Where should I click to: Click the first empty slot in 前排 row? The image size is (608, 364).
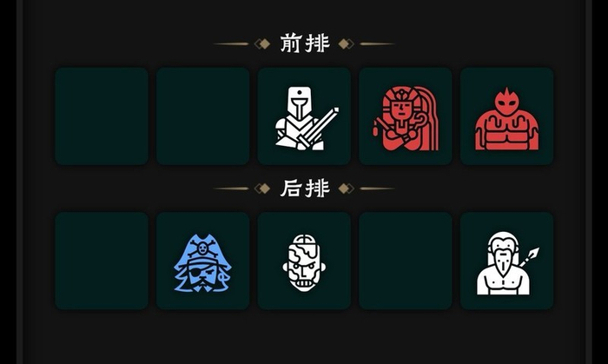pos(102,116)
